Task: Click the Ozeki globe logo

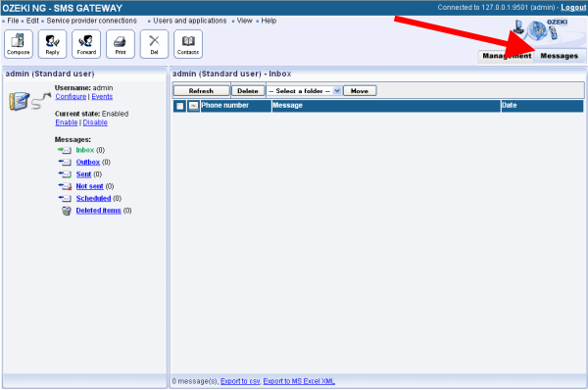Action: (x=537, y=30)
